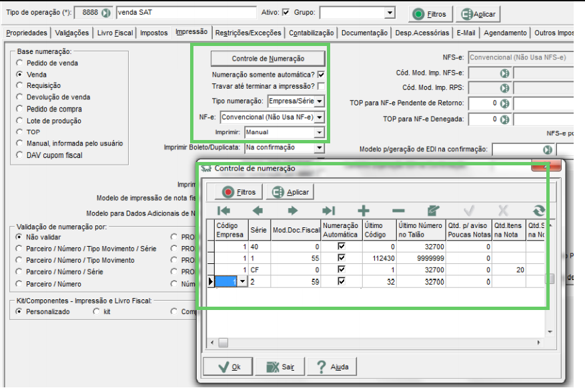Select DAV cupom fiscal option
585x392 pixels.
19,155
